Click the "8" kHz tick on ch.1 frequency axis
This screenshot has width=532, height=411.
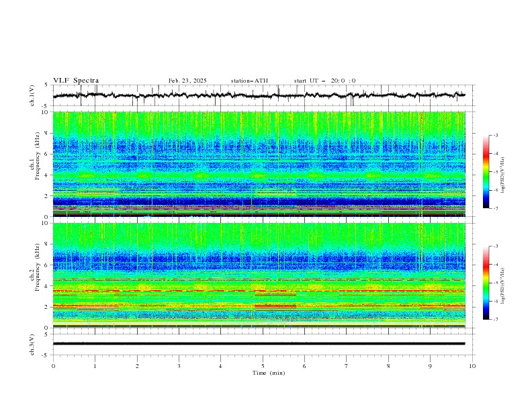click(47, 133)
